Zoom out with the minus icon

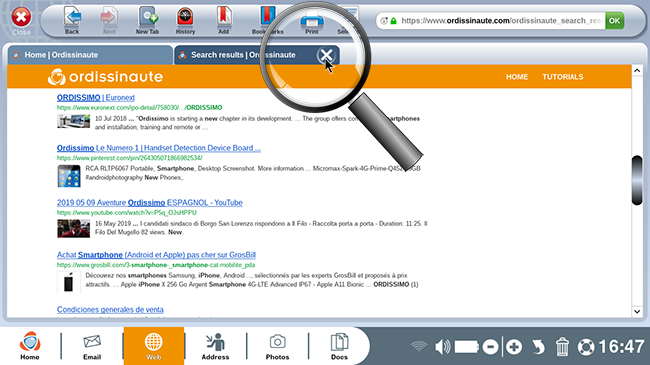[x=490, y=346]
